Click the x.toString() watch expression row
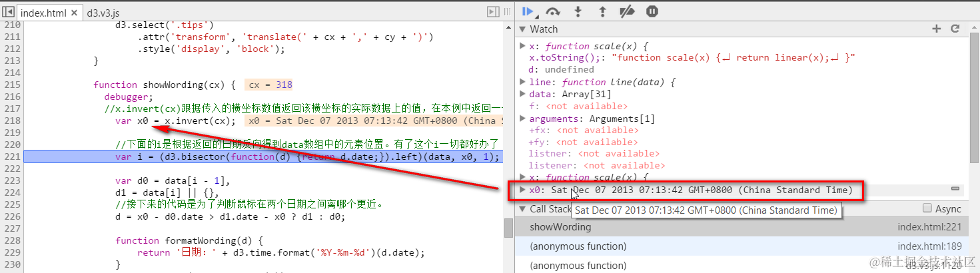The image size is (980, 273). [x=692, y=58]
